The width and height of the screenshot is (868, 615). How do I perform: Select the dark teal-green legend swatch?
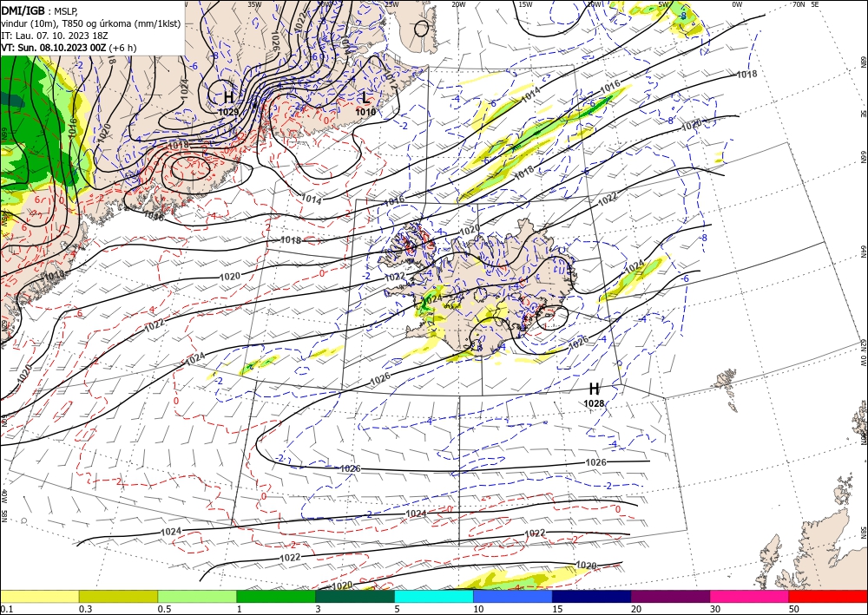pos(355,596)
